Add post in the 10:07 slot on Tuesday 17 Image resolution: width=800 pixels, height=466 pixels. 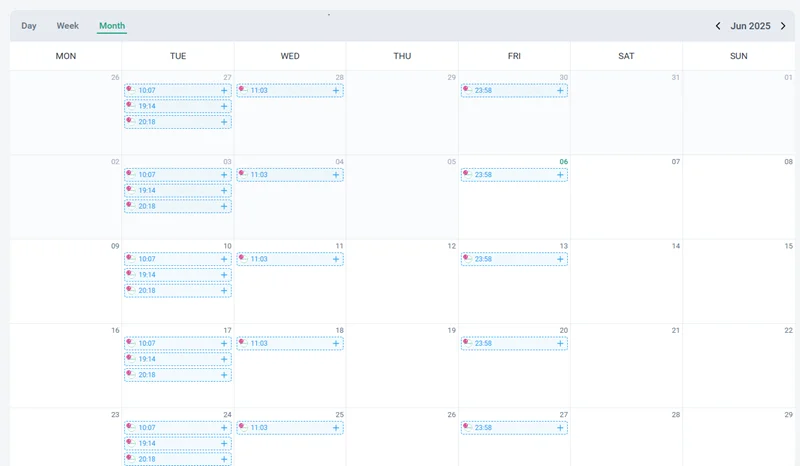pos(224,344)
